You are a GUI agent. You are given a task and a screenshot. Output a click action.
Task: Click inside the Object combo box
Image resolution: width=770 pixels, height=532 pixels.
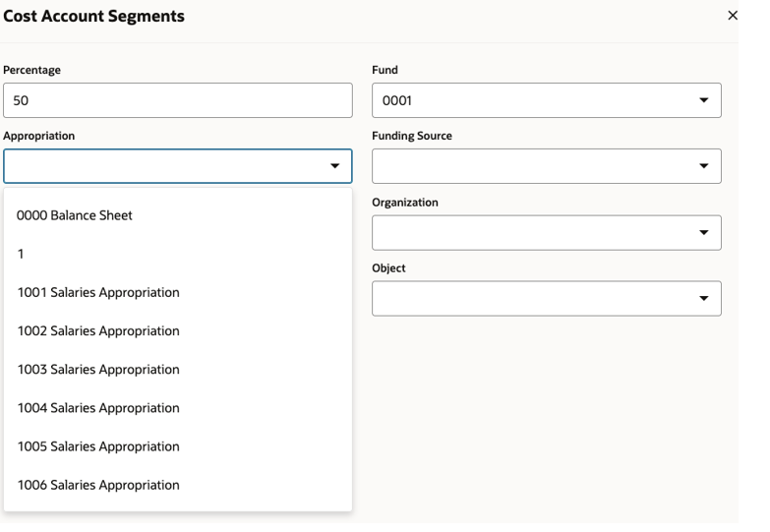[531, 298]
